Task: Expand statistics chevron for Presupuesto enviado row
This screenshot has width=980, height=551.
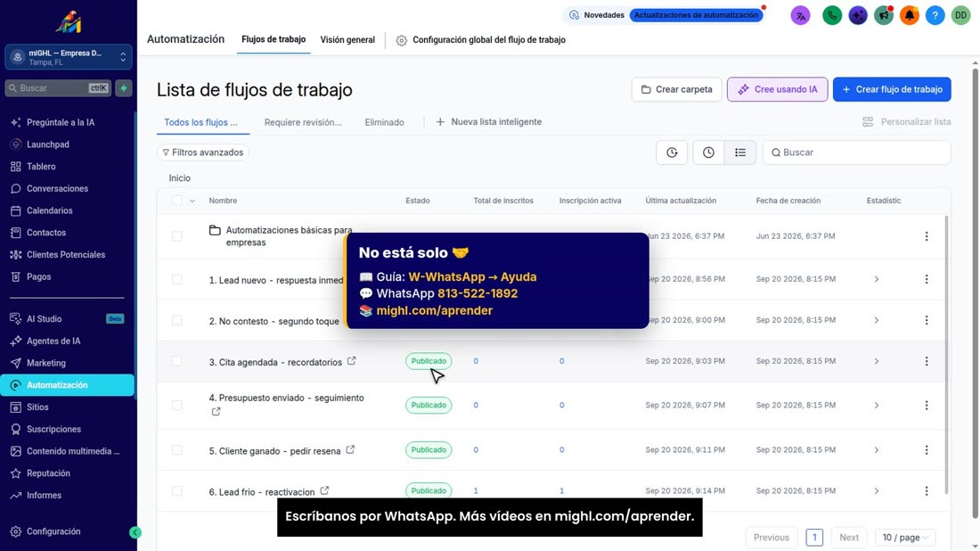Action: tap(877, 406)
